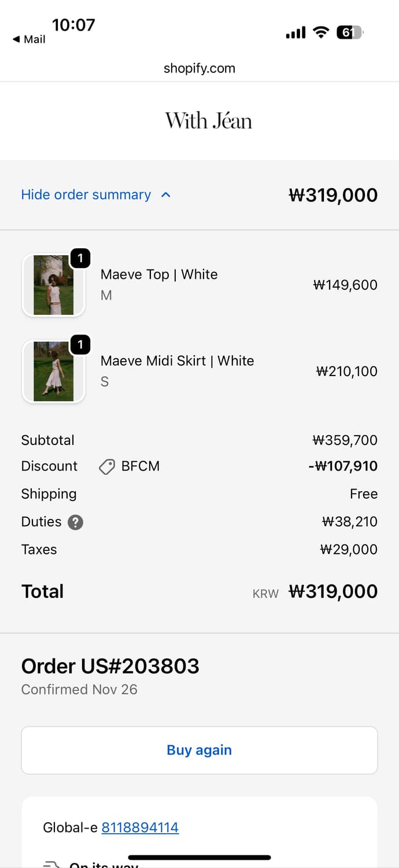Click the BFCM discount tag icon

[x=107, y=467]
